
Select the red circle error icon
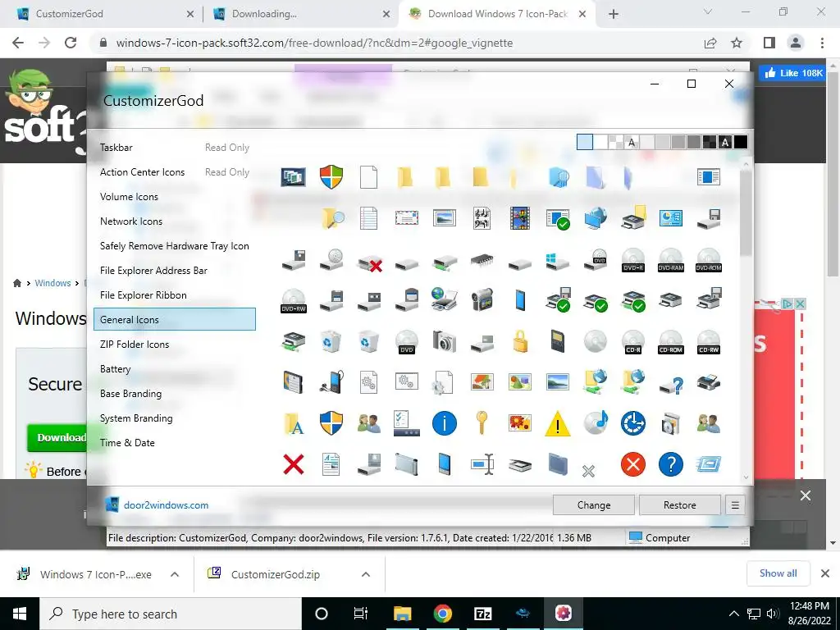coord(633,464)
